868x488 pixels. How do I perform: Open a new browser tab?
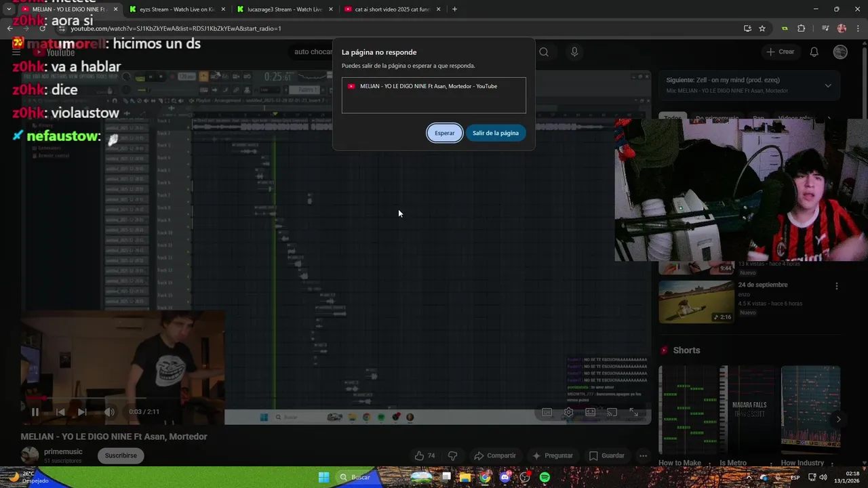tap(454, 9)
